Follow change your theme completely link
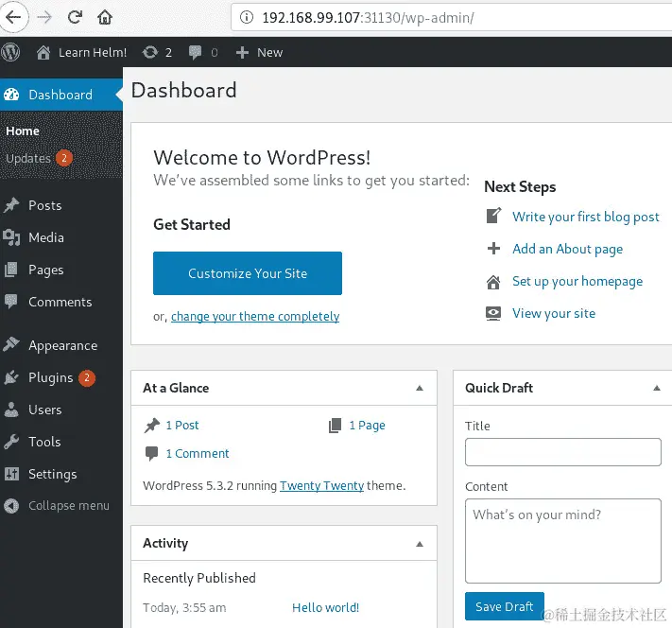Image resolution: width=672 pixels, height=628 pixels. [255, 317]
